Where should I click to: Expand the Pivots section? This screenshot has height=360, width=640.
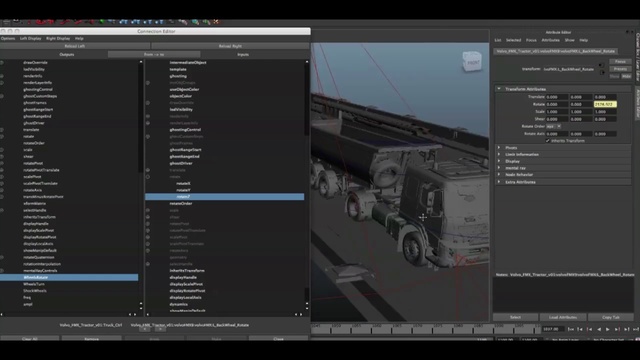coord(499,148)
